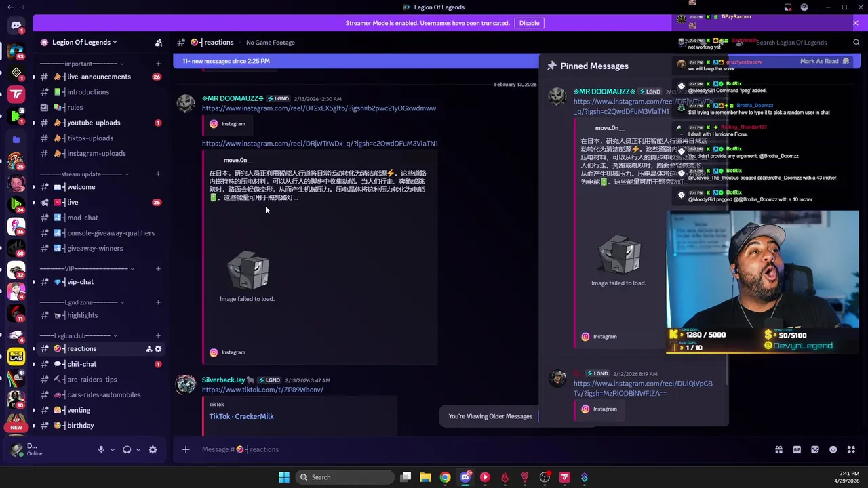Collapse stream update category
868x488 pixels.
pyautogui.click(x=81, y=174)
